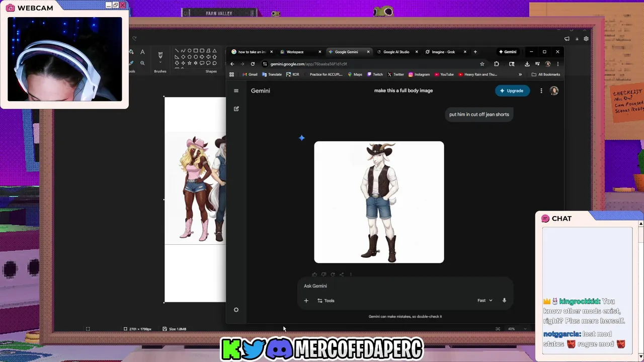Open more options below the response

click(x=351, y=275)
